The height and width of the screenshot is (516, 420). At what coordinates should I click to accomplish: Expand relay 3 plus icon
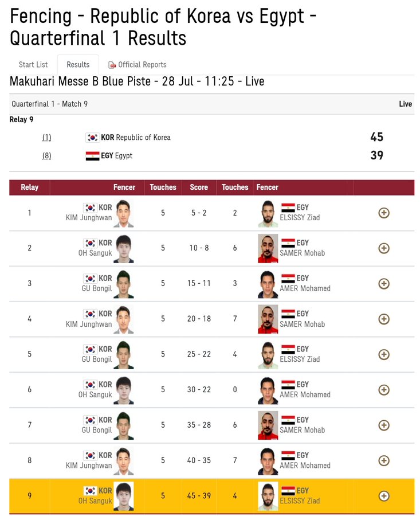[384, 284]
